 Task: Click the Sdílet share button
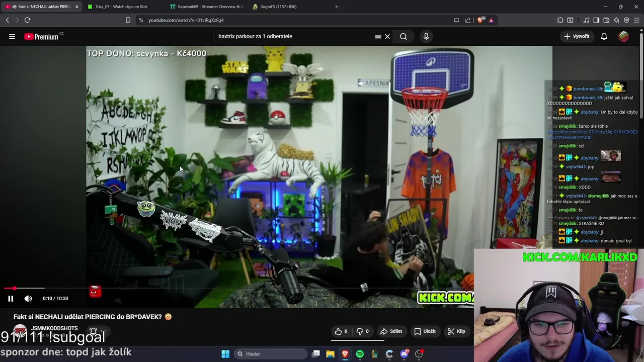(x=391, y=331)
